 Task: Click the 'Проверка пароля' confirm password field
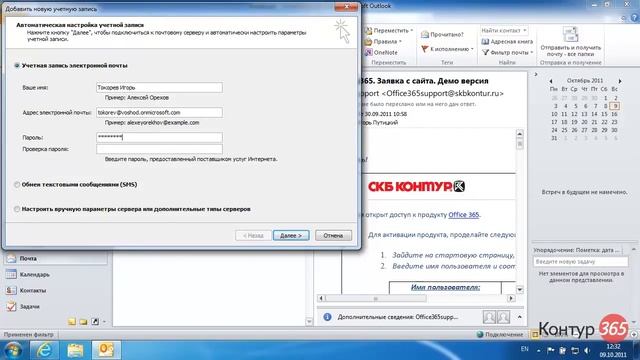coord(159,149)
